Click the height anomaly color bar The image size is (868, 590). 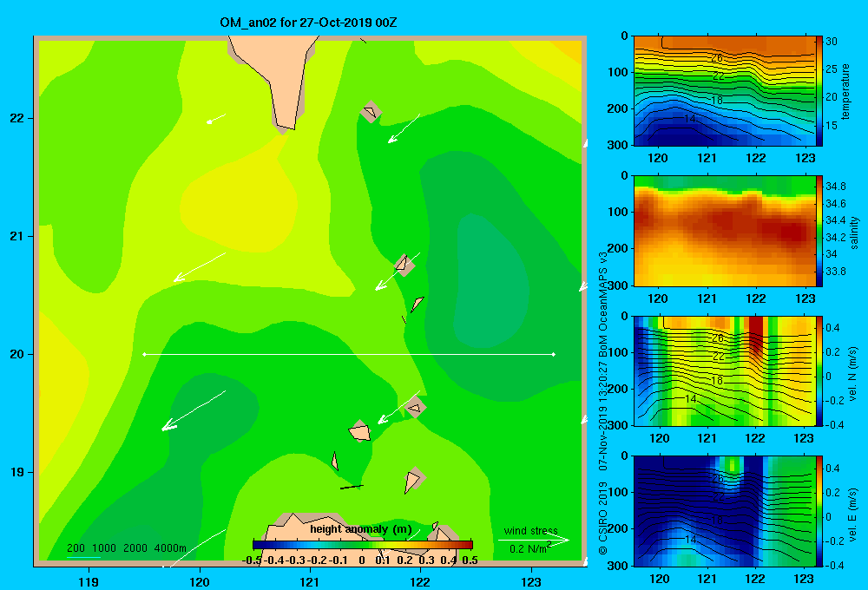pos(363,545)
